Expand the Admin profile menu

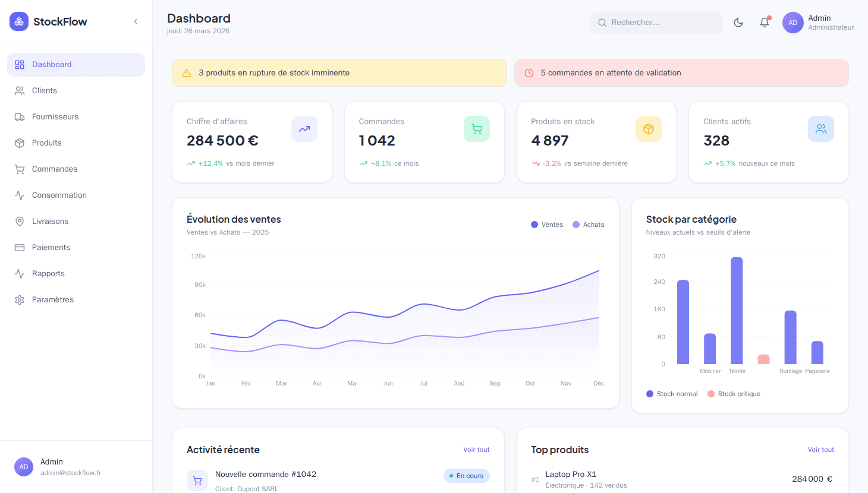coord(818,22)
